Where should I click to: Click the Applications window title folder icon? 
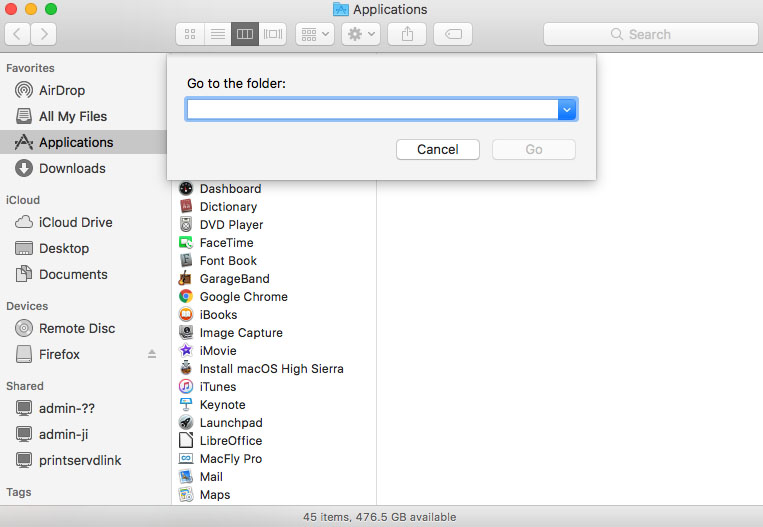tap(341, 9)
